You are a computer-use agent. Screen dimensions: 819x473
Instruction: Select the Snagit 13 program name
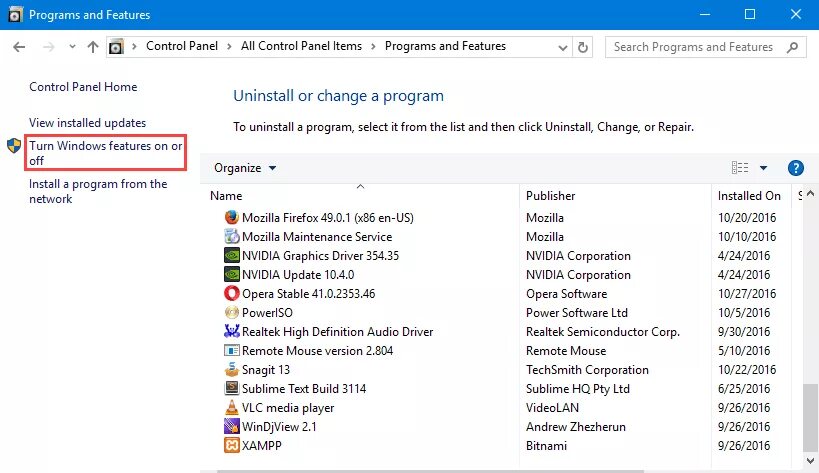point(265,370)
